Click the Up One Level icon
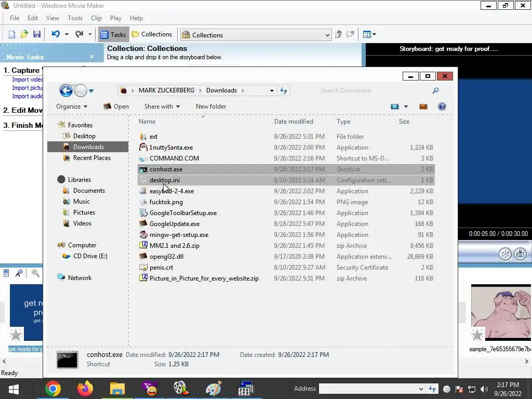Image resolution: width=532 pixels, height=399 pixels. point(338,34)
